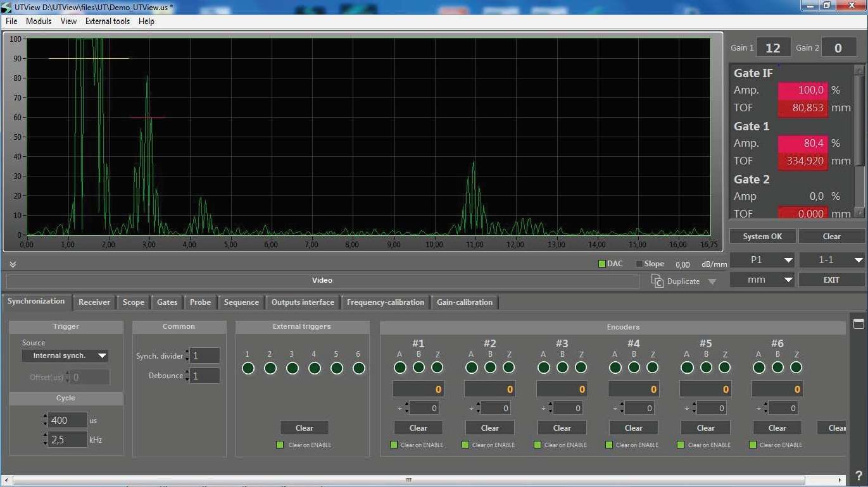
Task: Click the help question mark icon
Action: 859,475
